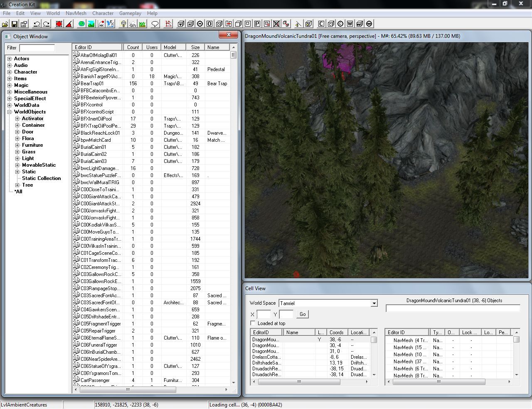This screenshot has width=532, height=409.
Task: Open the Preferences toolbar icon
Action: coord(24,24)
